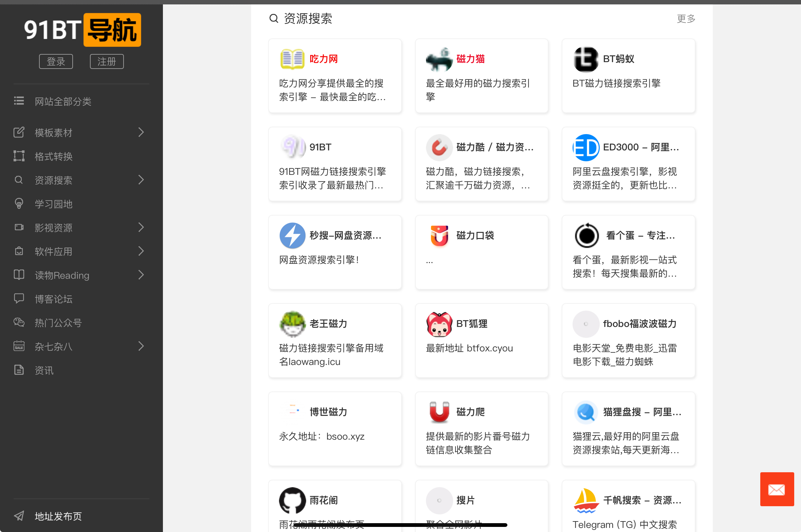Click the 博客论坛 chat bubble icon
The height and width of the screenshot is (532, 801).
(x=19, y=298)
